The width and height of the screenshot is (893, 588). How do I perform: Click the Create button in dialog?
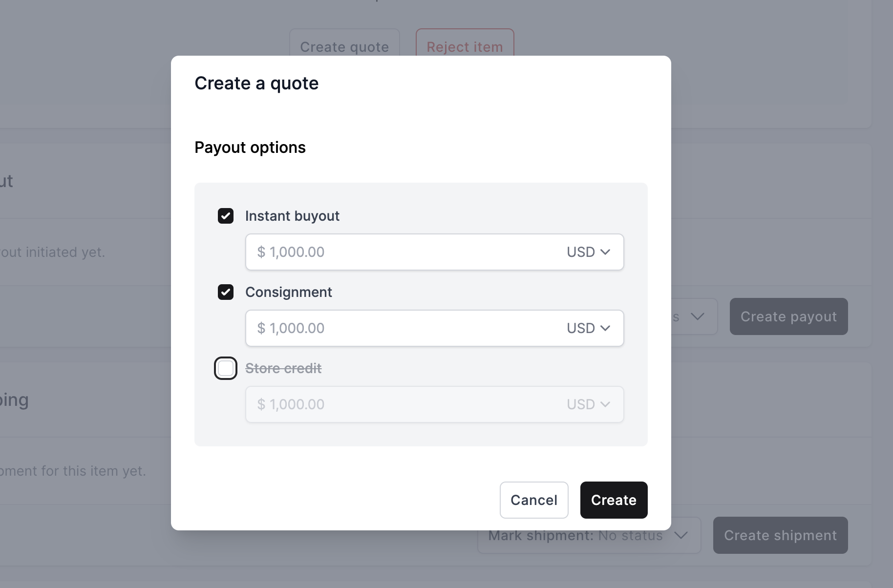click(614, 500)
